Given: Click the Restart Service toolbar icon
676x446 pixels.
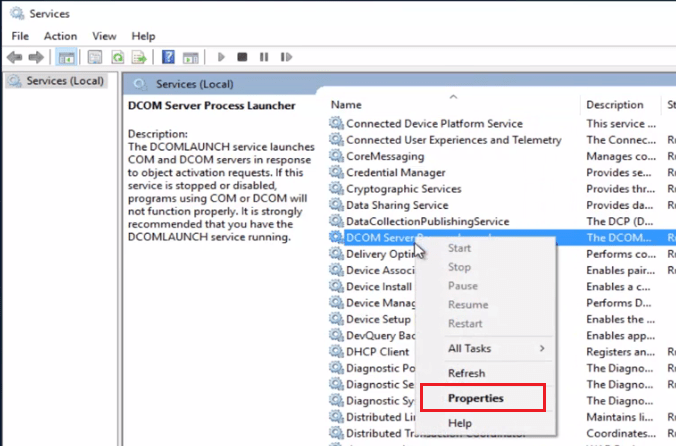Looking at the screenshot, I should click(x=286, y=57).
